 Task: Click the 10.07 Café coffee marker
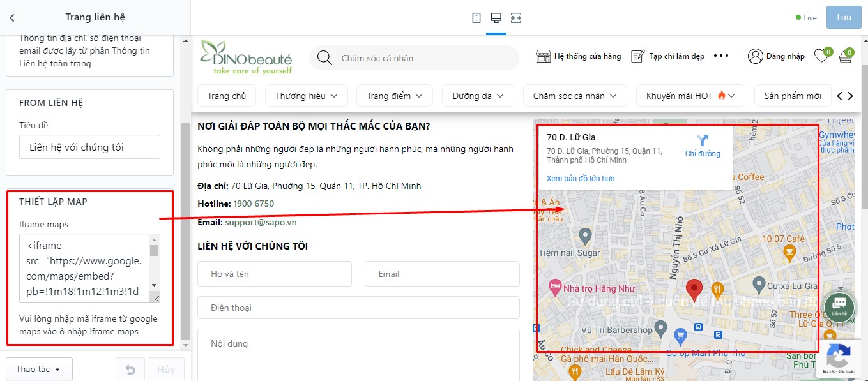pyautogui.click(x=789, y=254)
